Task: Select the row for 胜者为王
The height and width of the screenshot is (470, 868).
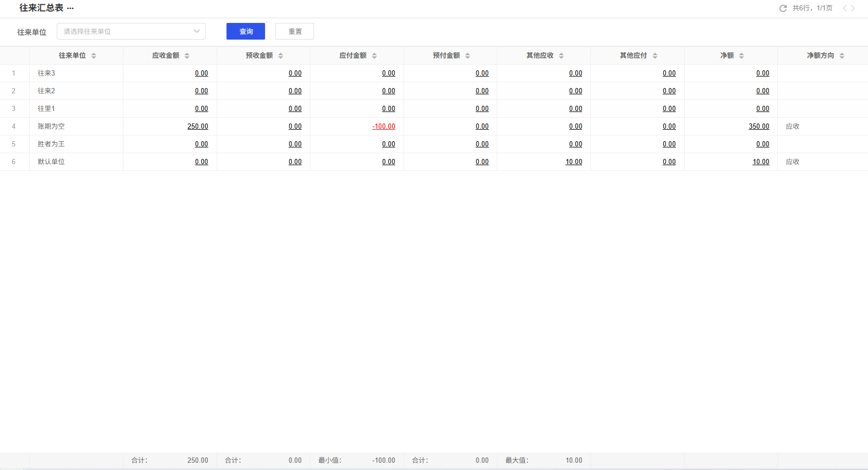Action: coord(51,144)
